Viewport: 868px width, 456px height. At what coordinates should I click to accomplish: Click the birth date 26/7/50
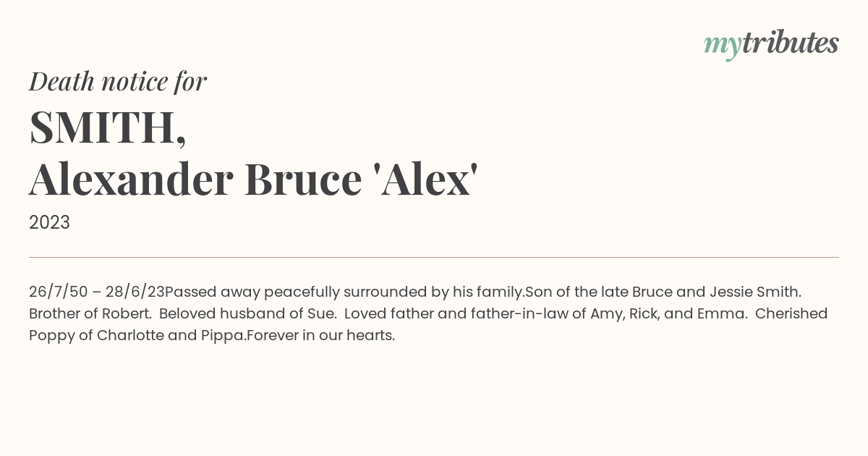59,292
